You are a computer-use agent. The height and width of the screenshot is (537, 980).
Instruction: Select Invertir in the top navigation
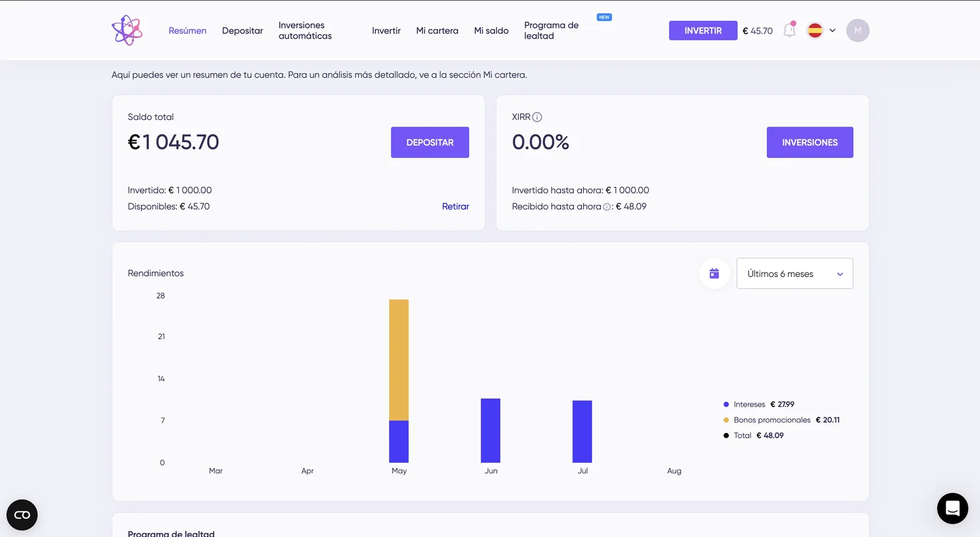[386, 31]
